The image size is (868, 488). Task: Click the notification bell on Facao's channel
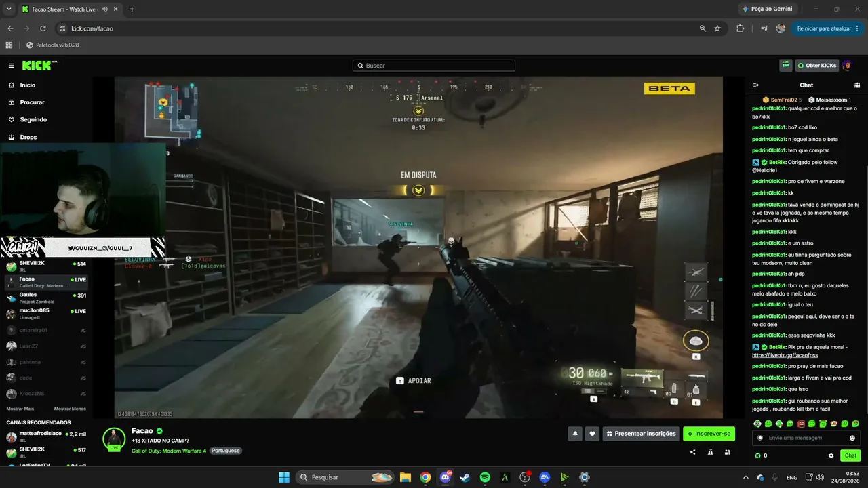tap(575, 434)
